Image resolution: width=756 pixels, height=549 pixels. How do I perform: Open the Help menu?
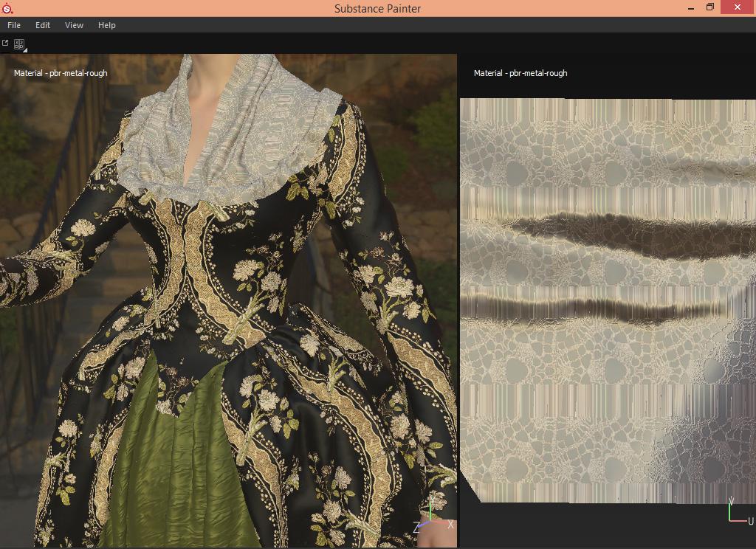tap(106, 25)
